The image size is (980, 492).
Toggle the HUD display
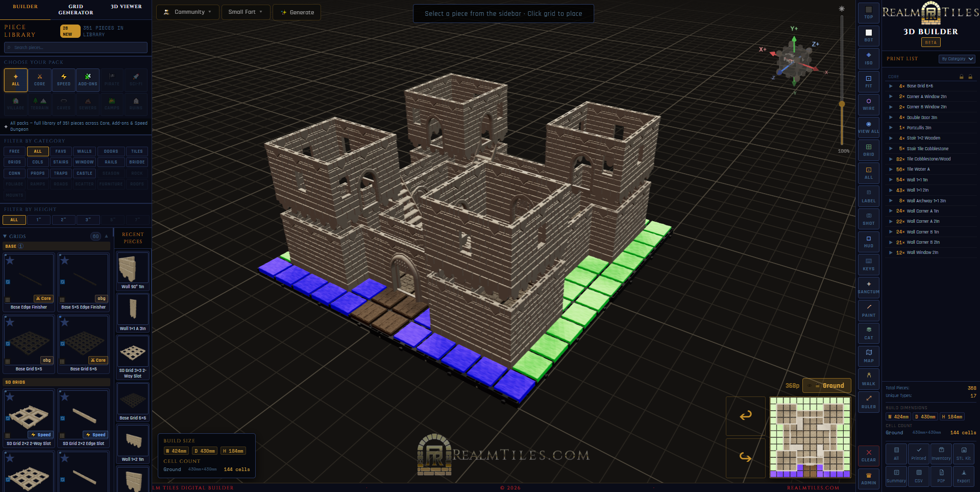[x=868, y=242]
